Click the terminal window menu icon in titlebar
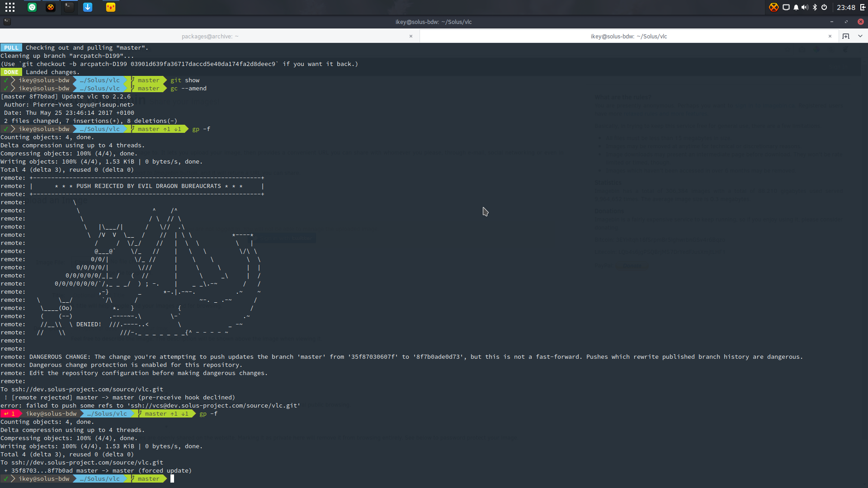This screenshot has width=868, height=488. [7, 21]
